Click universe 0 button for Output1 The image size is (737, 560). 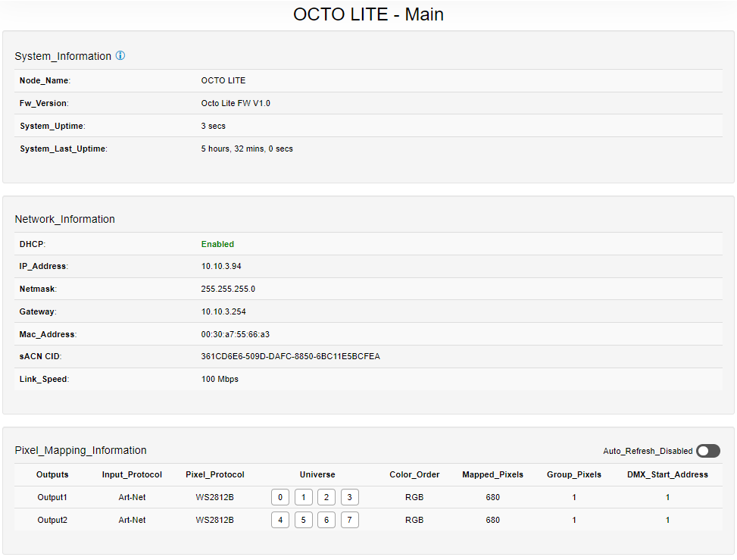point(280,497)
